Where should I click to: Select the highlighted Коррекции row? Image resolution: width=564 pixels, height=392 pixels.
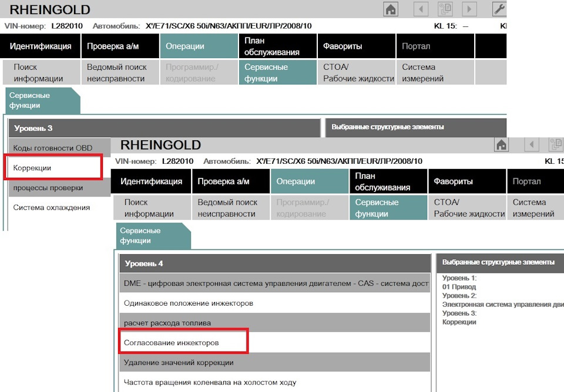tap(53, 167)
